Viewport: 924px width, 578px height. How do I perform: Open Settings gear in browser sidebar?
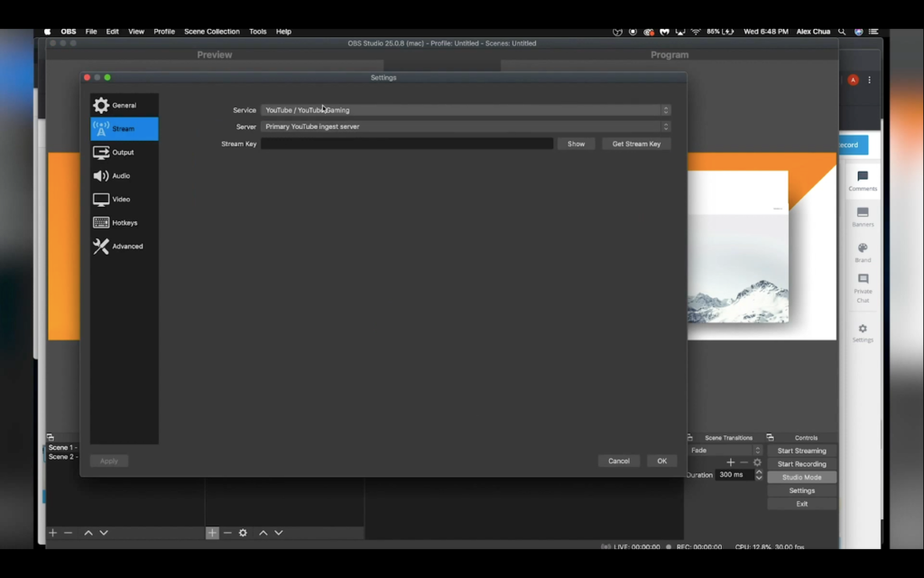[863, 333]
